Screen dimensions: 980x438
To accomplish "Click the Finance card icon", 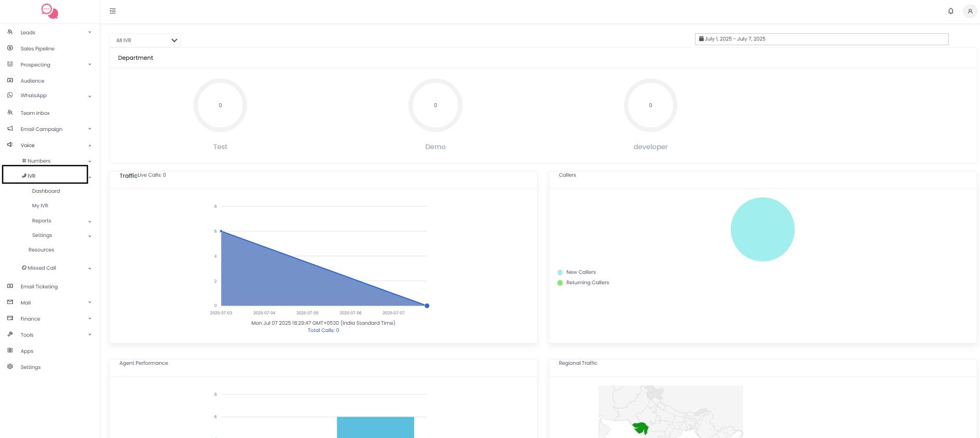I will click(x=10, y=318).
